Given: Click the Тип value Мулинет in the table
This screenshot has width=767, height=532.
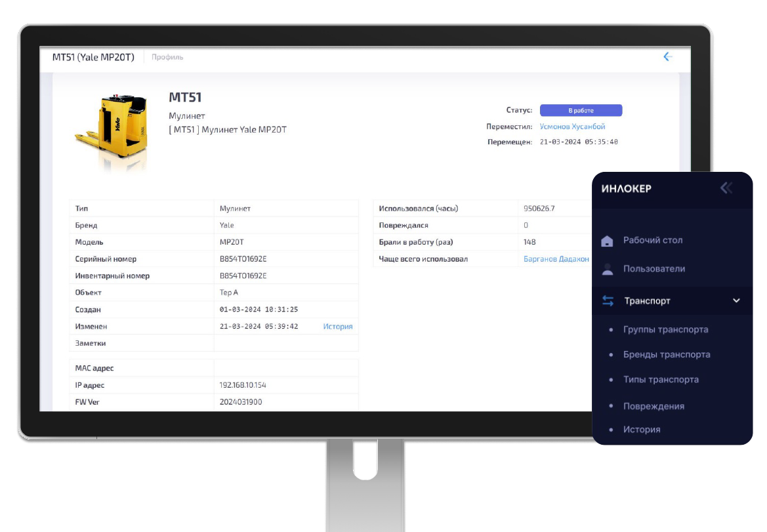Looking at the screenshot, I should pyautogui.click(x=235, y=209).
